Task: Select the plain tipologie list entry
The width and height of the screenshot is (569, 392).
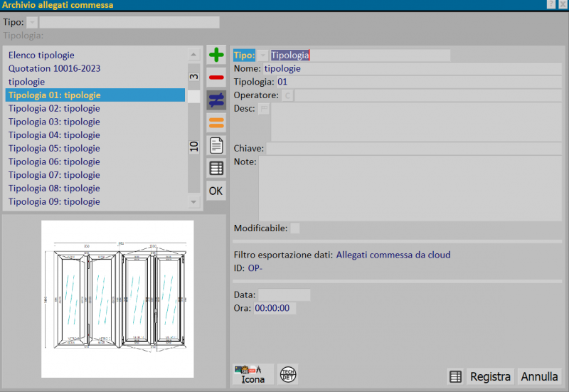Action: point(95,82)
